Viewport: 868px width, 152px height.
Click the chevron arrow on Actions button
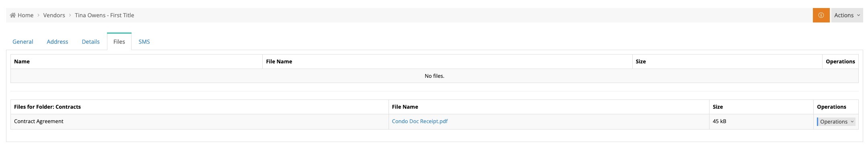[x=858, y=15]
